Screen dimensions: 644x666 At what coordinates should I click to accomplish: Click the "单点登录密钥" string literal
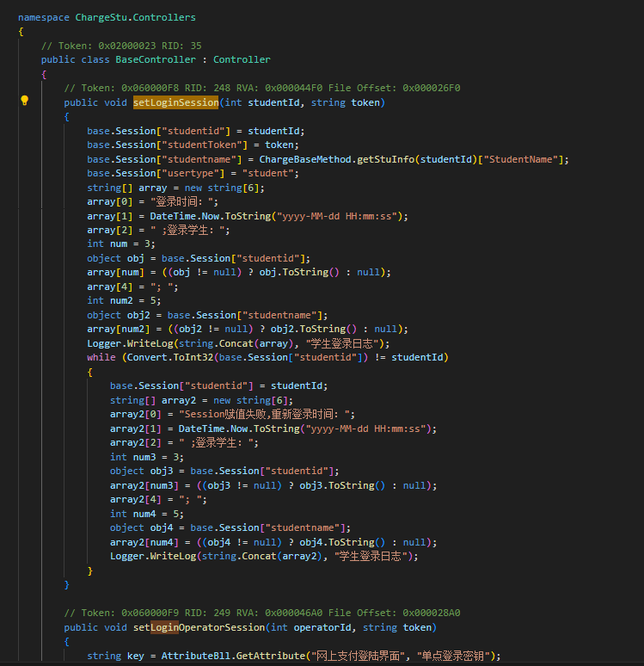pos(453,656)
